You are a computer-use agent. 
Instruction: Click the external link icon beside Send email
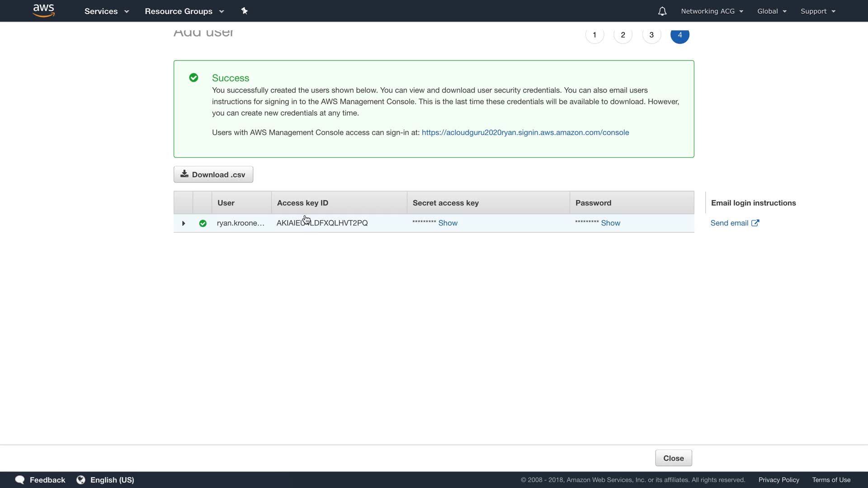tap(755, 223)
